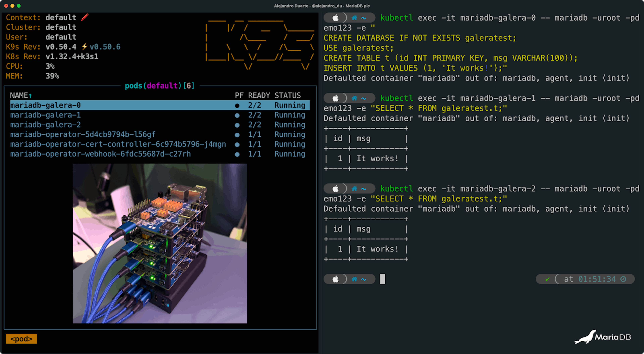Click the pencil icon beside Context default

85,17
